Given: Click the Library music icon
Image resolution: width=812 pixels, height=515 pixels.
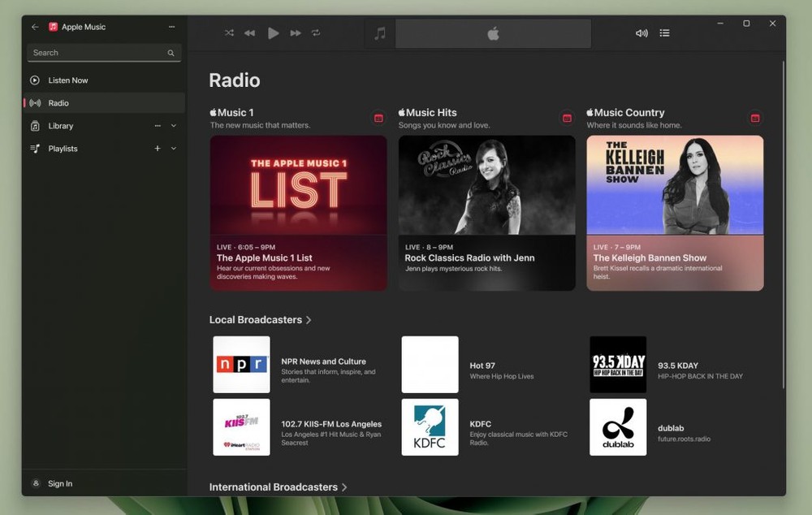Looking at the screenshot, I should tap(35, 126).
